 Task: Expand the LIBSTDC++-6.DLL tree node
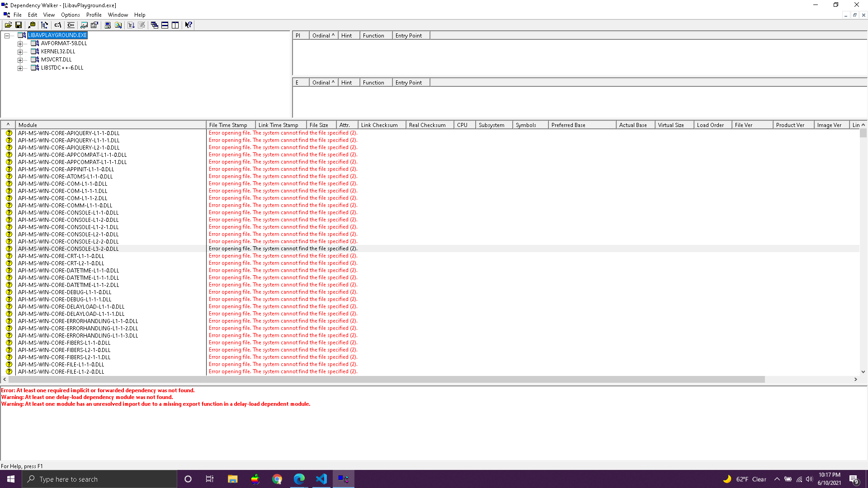click(x=20, y=68)
